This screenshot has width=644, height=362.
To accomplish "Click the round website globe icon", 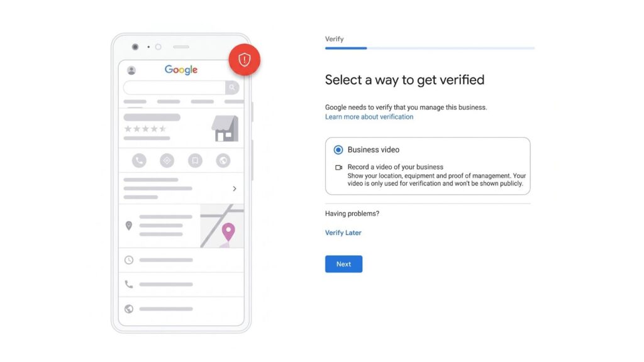I will [223, 160].
